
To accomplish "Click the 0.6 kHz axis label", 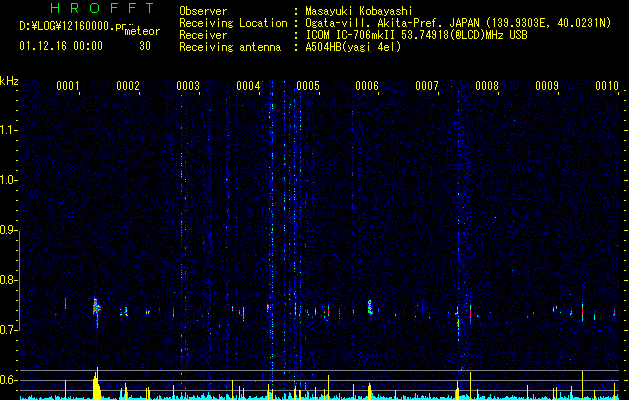I will 8,380.
